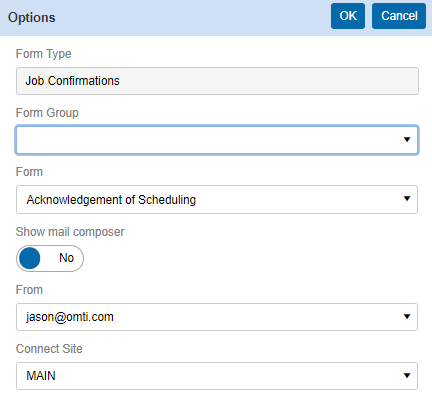This screenshot has height=409, width=432.
Task: Open the Connect Site MAIN dropdown
Action: tap(217, 376)
